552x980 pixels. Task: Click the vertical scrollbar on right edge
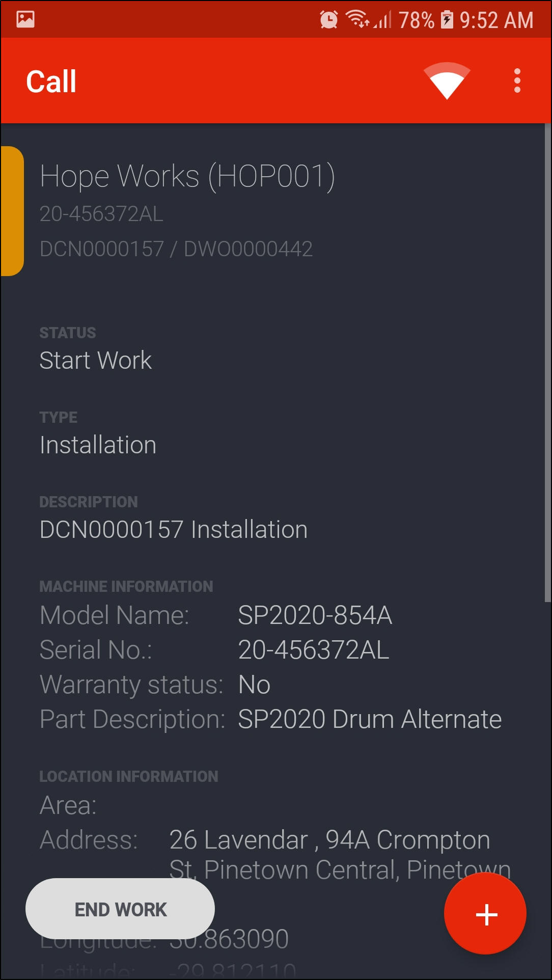[547, 363]
